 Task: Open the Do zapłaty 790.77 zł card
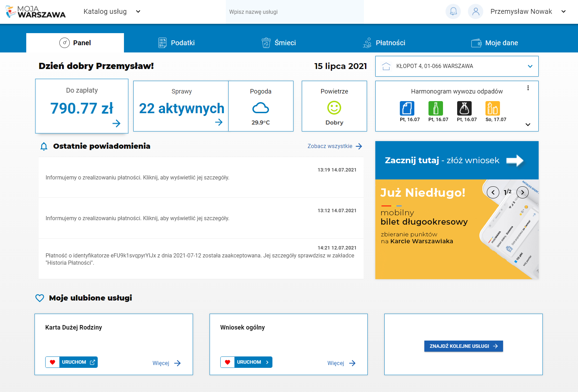(x=82, y=106)
